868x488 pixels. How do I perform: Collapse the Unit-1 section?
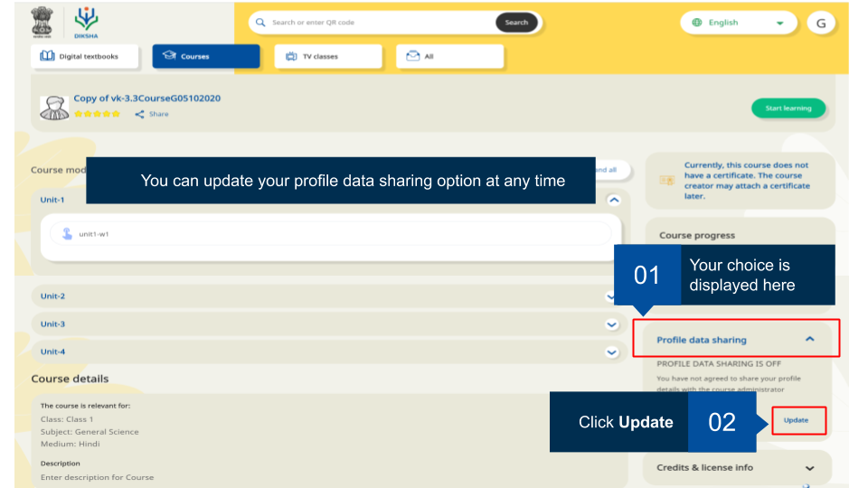pos(614,200)
